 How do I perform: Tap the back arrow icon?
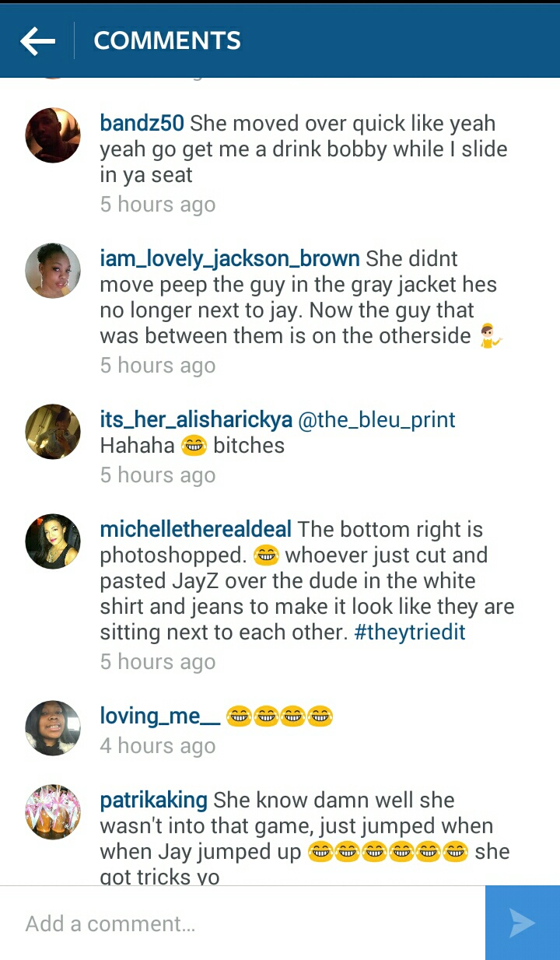tap(37, 40)
